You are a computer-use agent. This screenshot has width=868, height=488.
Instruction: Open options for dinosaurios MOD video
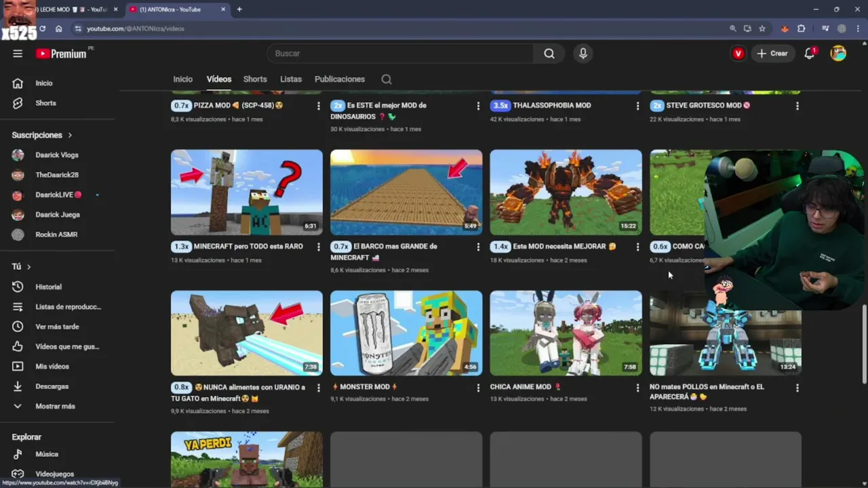478,106
